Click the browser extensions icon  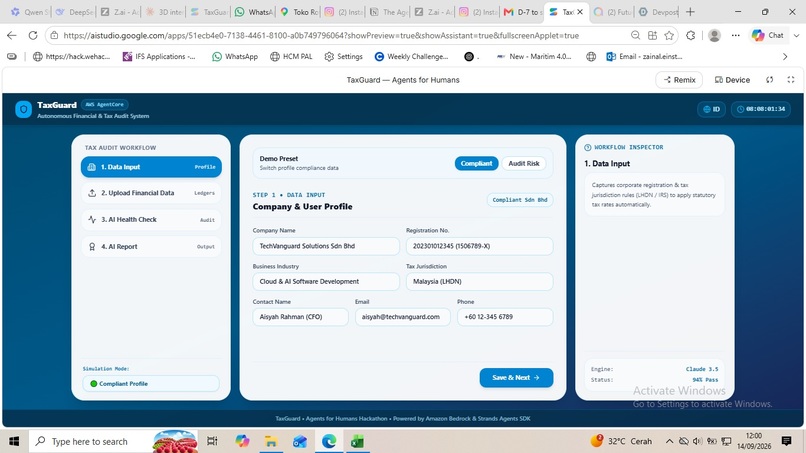(x=691, y=35)
